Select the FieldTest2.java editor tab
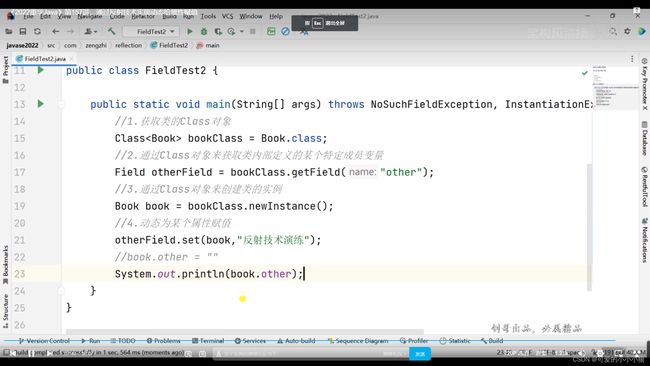Image resolution: width=650 pixels, height=366 pixels. (44, 59)
